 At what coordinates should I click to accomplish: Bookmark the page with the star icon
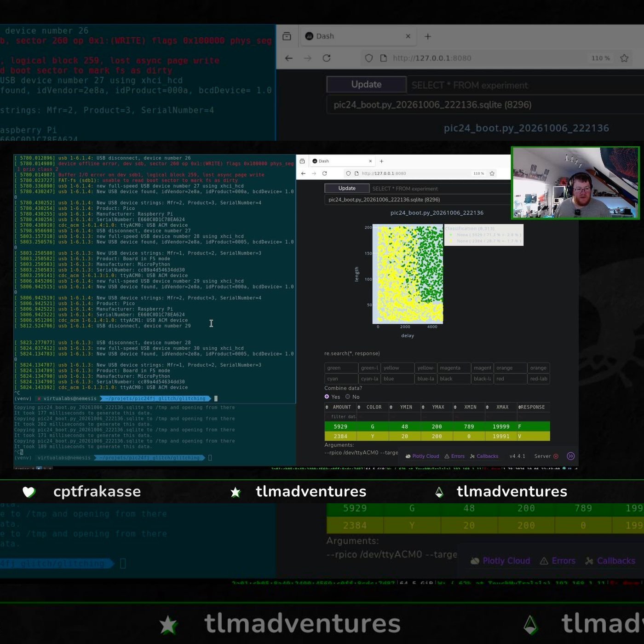tap(492, 173)
